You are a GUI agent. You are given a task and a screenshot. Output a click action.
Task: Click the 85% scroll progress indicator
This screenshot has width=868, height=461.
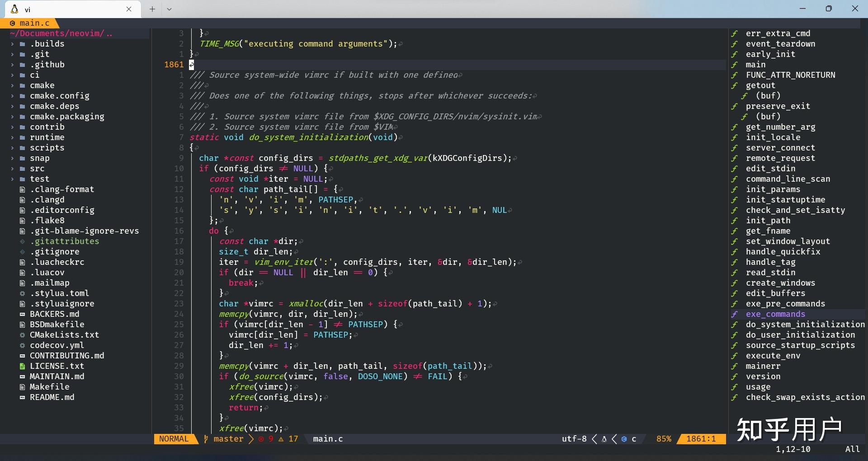664,439
